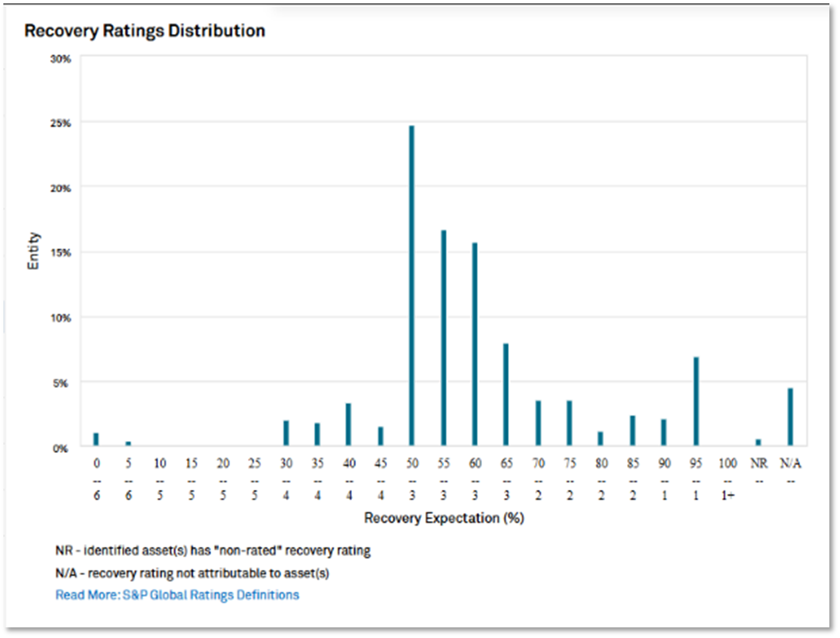Click the Recovery Expectation (%) axis label
Viewport: 840px width, 638px height.
pyautogui.click(x=443, y=518)
